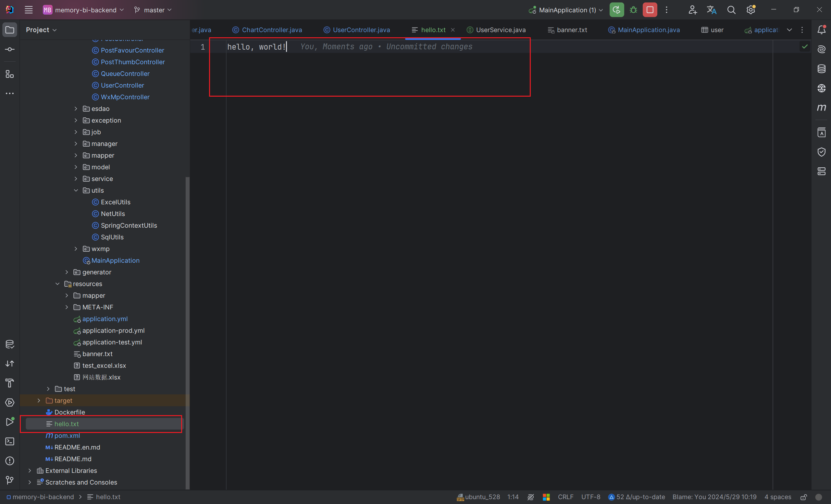
Task: Expand the esdao package
Action: [x=76, y=108]
